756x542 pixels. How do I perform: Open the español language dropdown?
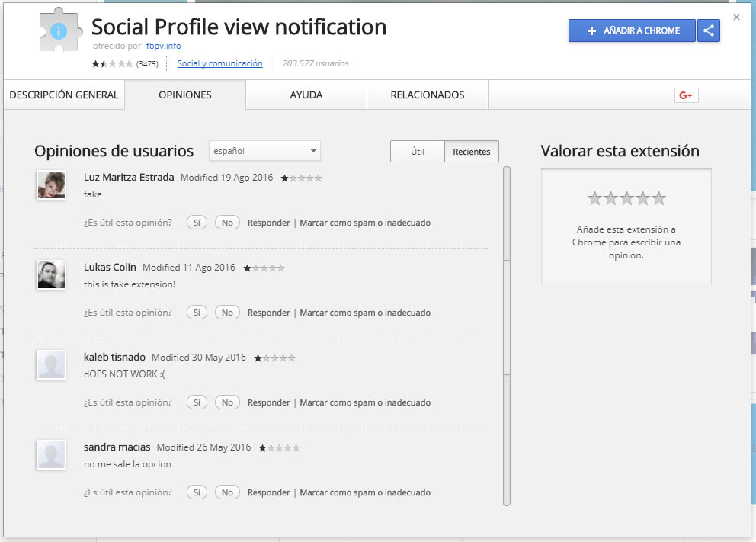[264, 151]
